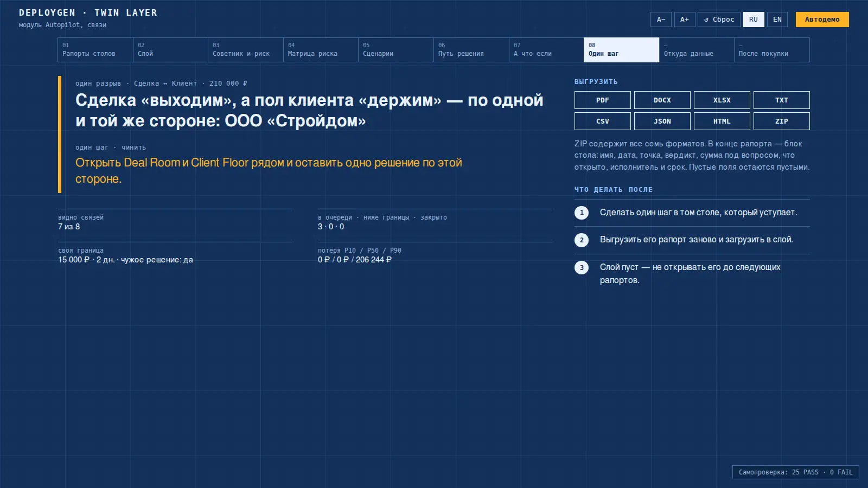Decrease font size with A− button

click(661, 20)
